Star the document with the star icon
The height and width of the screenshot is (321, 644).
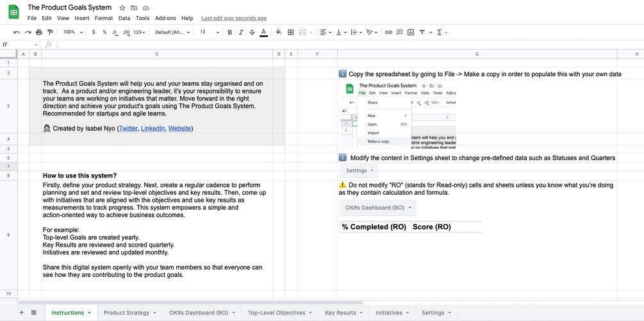[122, 8]
